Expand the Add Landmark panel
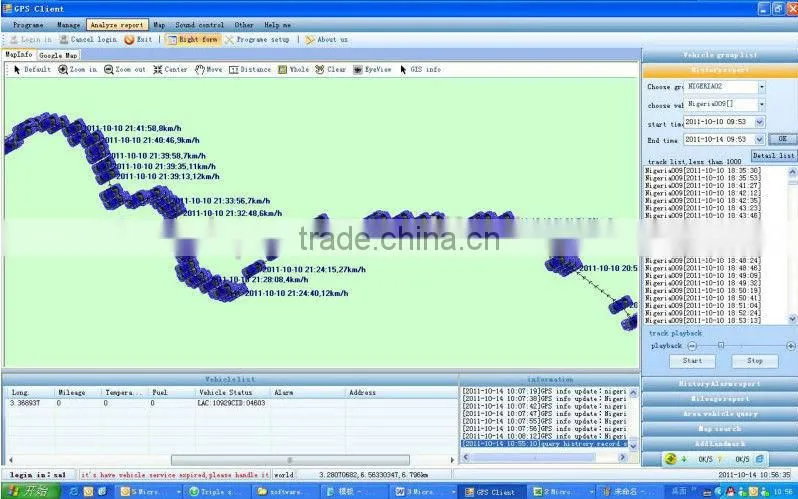 pos(720,444)
